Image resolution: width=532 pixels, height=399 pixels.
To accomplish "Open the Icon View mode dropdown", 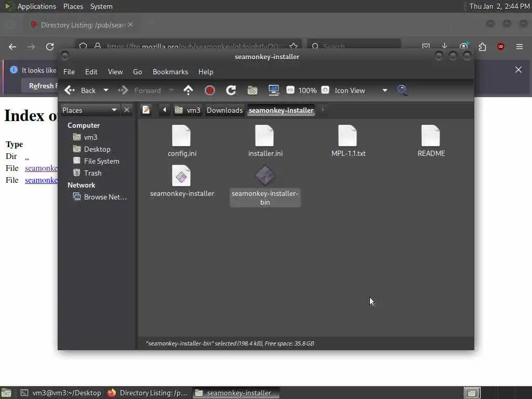I will point(361,90).
